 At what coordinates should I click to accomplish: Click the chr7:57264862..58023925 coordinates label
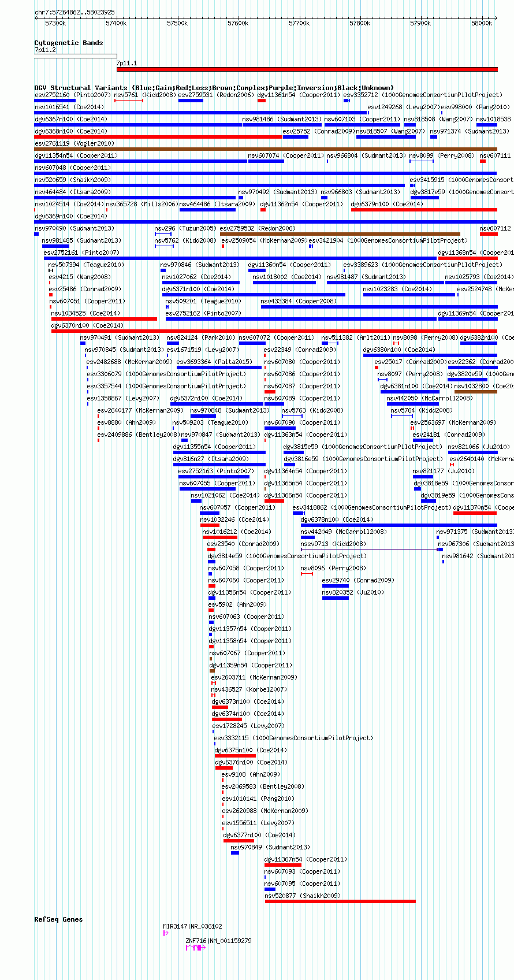[x=75, y=12]
